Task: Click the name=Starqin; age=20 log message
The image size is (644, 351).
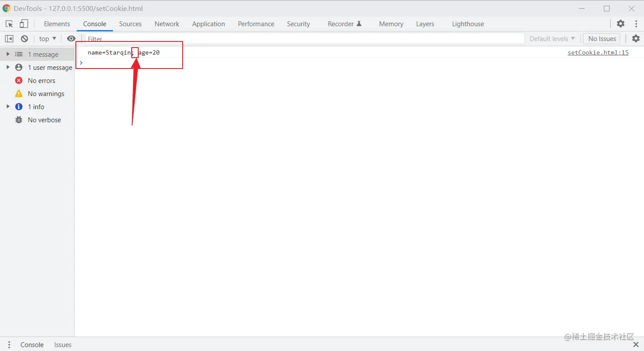Action: point(123,52)
